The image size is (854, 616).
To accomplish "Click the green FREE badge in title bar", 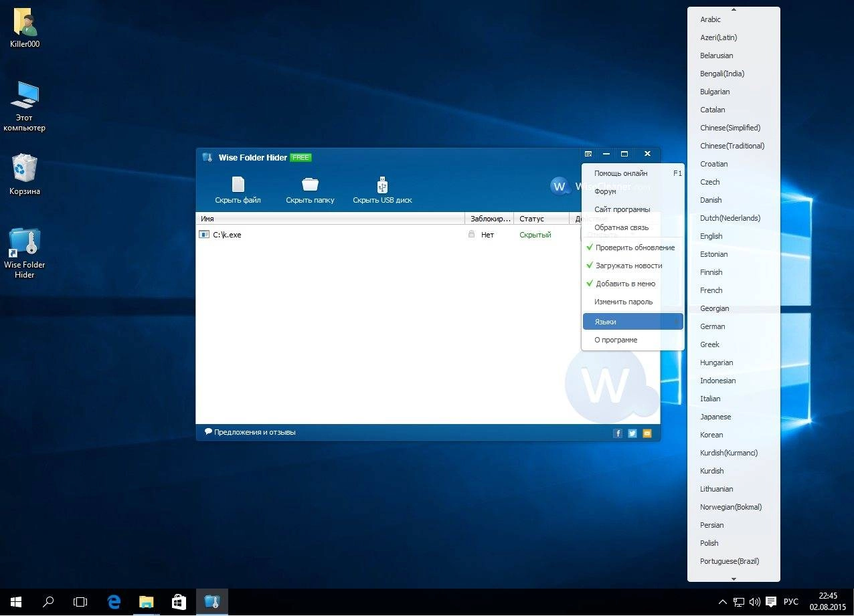I will tap(301, 158).
